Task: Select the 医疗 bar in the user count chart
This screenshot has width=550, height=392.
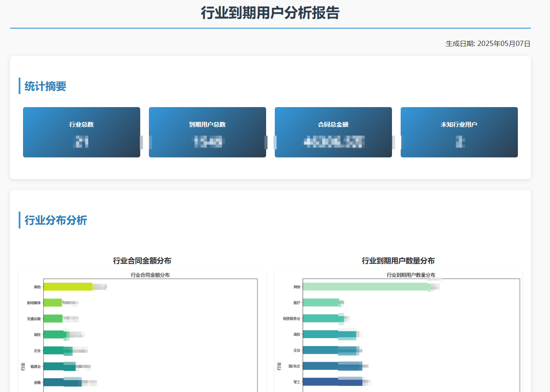Action: [321, 303]
